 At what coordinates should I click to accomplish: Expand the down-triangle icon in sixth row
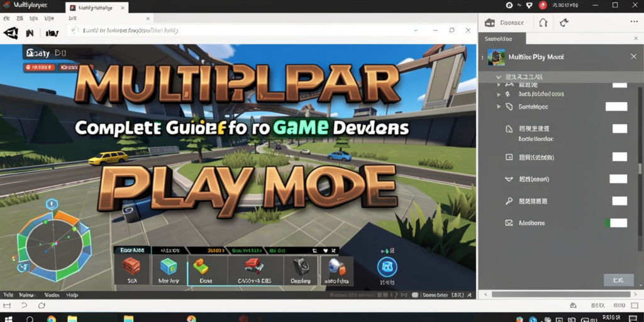[509, 179]
